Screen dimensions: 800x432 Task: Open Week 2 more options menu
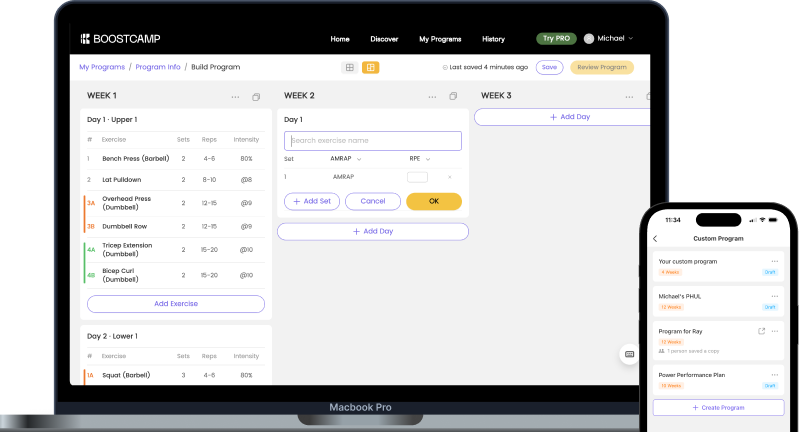click(432, 97)
